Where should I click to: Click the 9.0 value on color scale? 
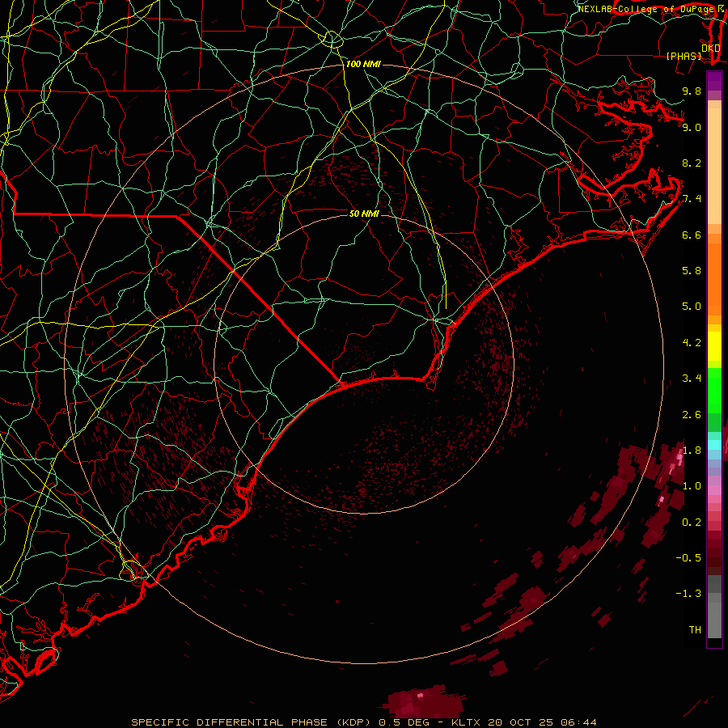coord(692,127)
